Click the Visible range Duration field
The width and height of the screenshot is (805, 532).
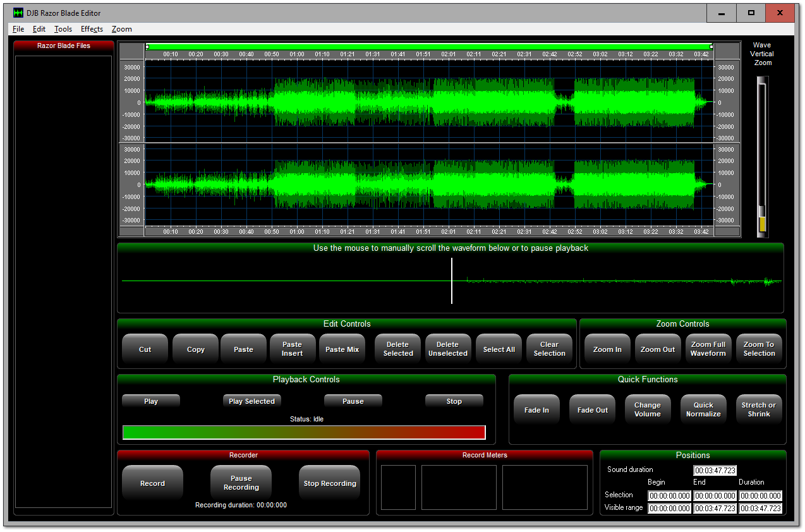pos(761,508)
